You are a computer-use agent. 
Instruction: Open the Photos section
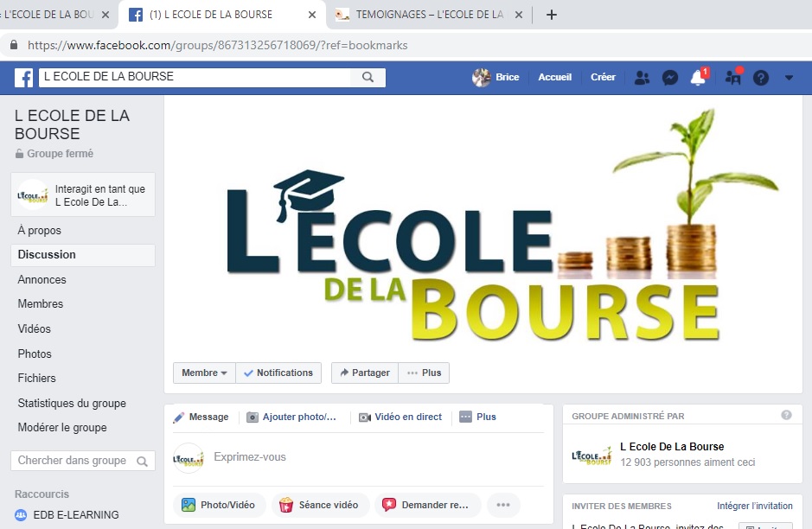point(35,354)
